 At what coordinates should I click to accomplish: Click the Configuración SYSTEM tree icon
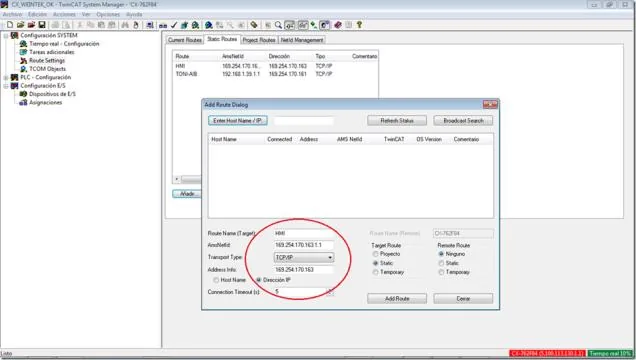coord(15,35)
